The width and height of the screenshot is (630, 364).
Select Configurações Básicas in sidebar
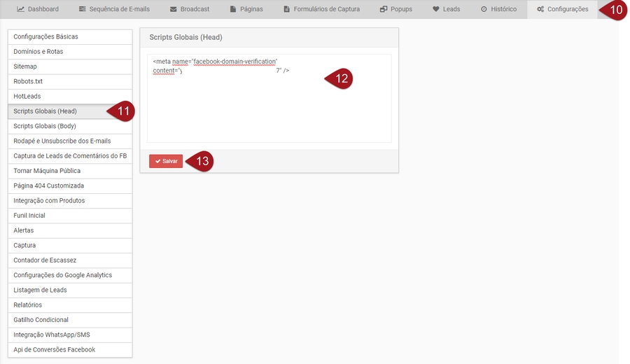[x=45, y=36]
